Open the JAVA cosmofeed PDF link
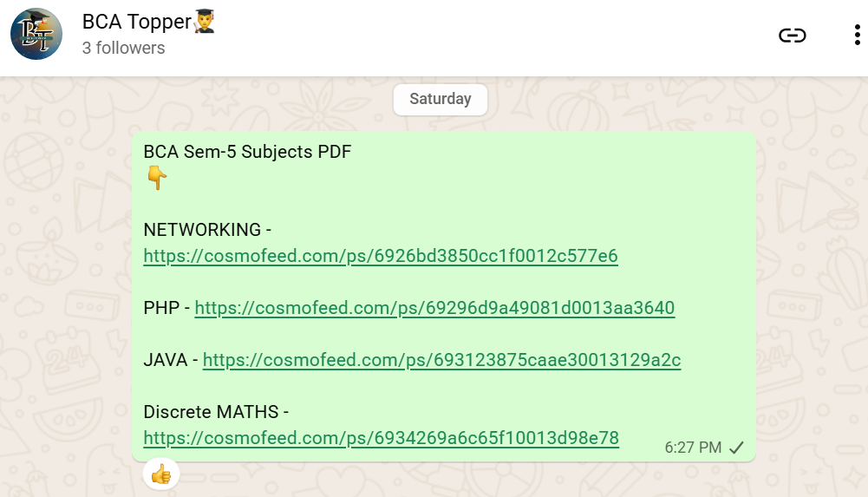Image resolution: width=868 pixels, height=497 pixels. tap(441, 360)
